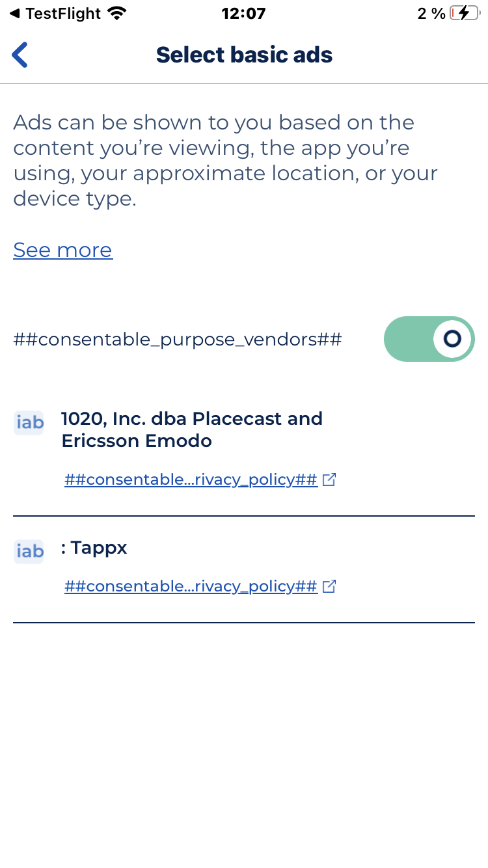Tap the ads description paragraph
The width and height of the screenshot is (488, 868).
(x=225, y=160)
